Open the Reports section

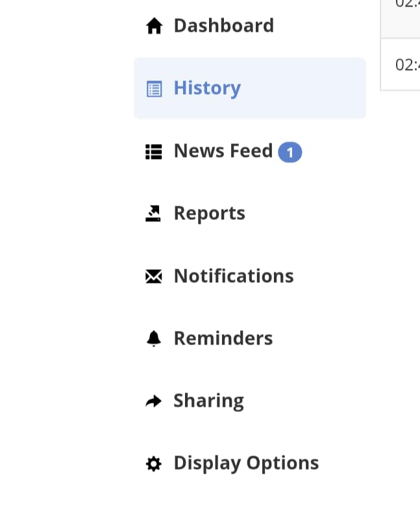[x=210, y=213]
